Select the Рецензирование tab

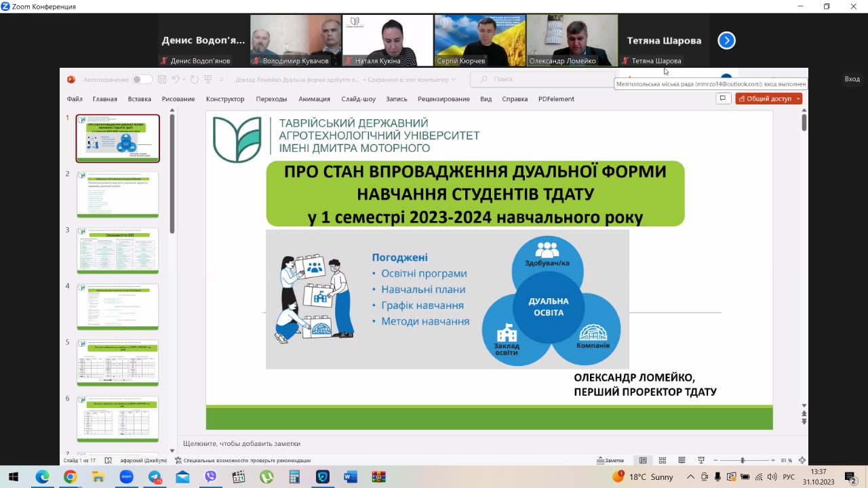443,99
